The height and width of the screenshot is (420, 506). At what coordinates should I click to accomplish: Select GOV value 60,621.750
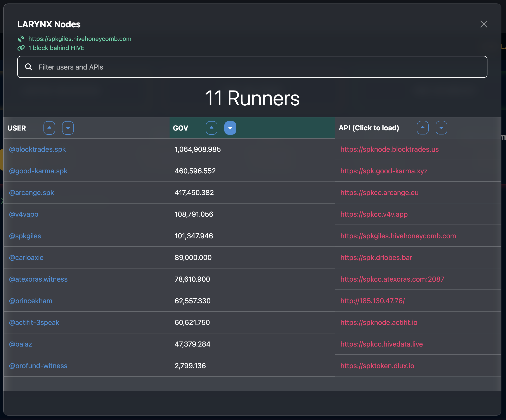(192, 322)
